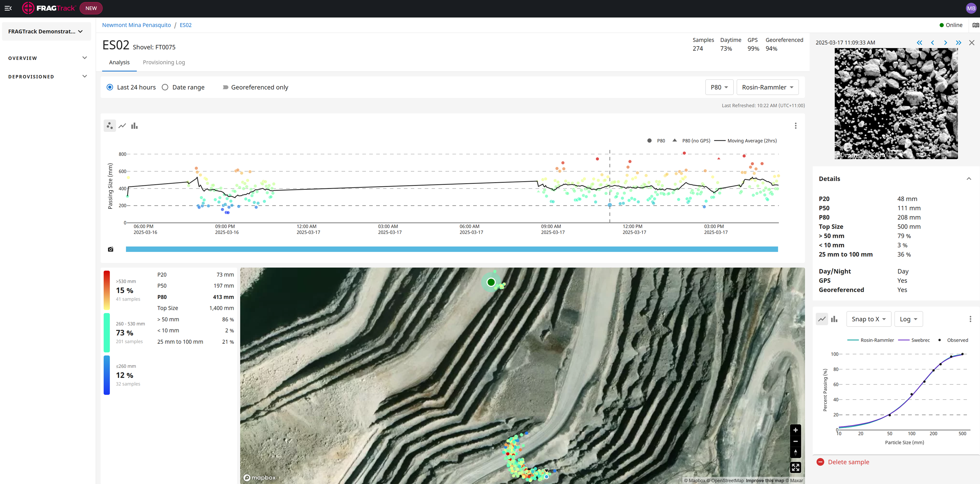
Task: Zoom in on the map
Action: (795, 430)
